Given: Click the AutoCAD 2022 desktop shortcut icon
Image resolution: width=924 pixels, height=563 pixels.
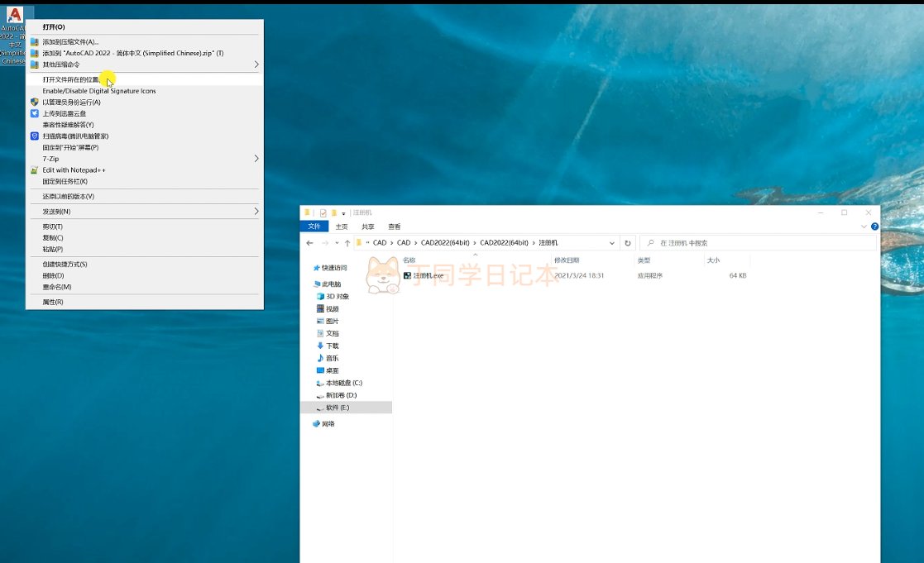Looking at the screenshot, I should [14, 15].
